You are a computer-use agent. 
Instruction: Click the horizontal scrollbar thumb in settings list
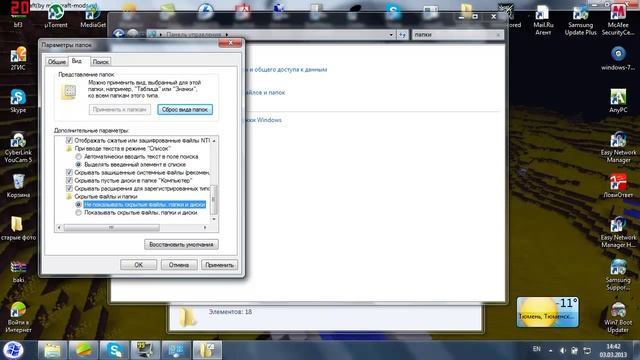click(111, 227)
